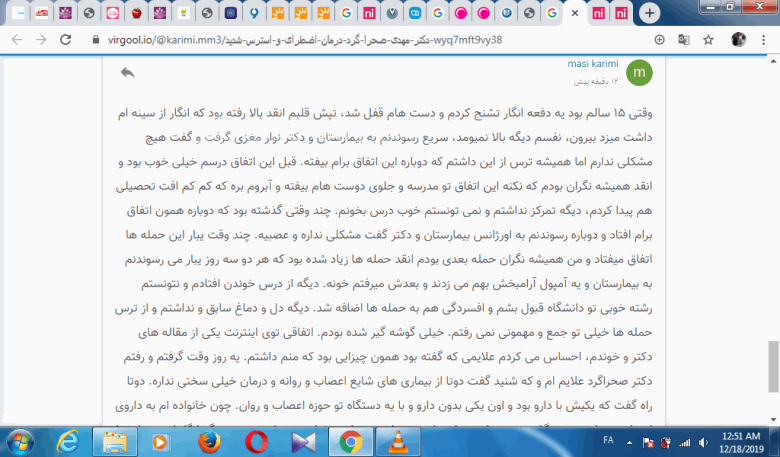This screenshot has width=780, height=457.
Task: Launch Opera from the taskbar
Action: coord(256,441)
